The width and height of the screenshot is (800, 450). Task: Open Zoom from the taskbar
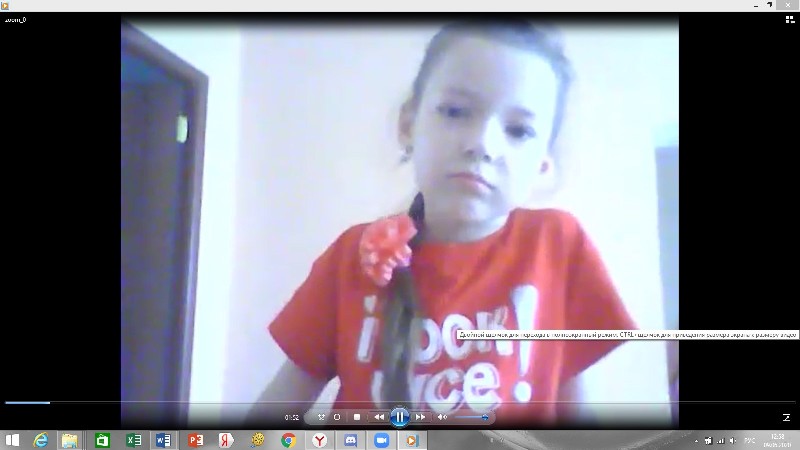coord(381,440)
